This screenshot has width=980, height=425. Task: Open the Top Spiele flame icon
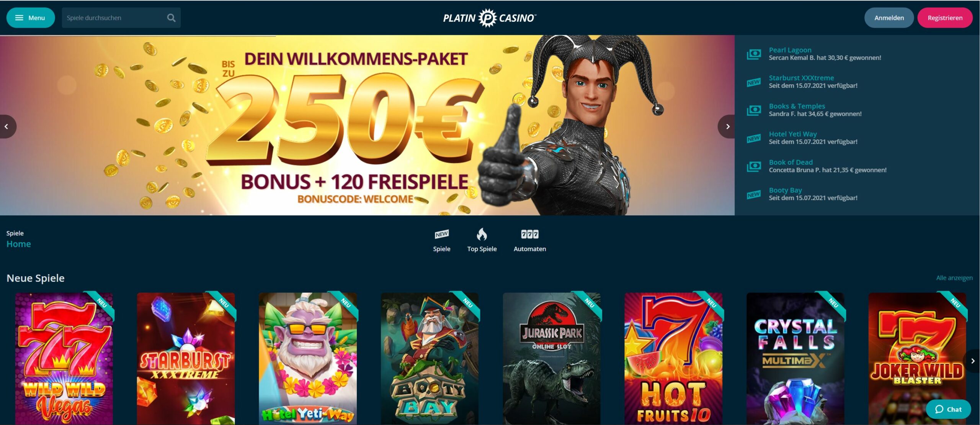click(x=482, y=234)
